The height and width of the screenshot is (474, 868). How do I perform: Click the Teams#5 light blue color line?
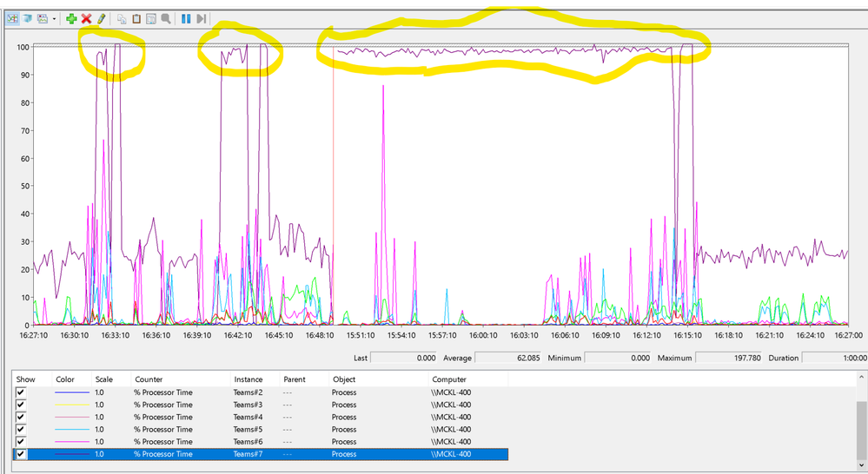pyautogui.click(x=72, y=429)
